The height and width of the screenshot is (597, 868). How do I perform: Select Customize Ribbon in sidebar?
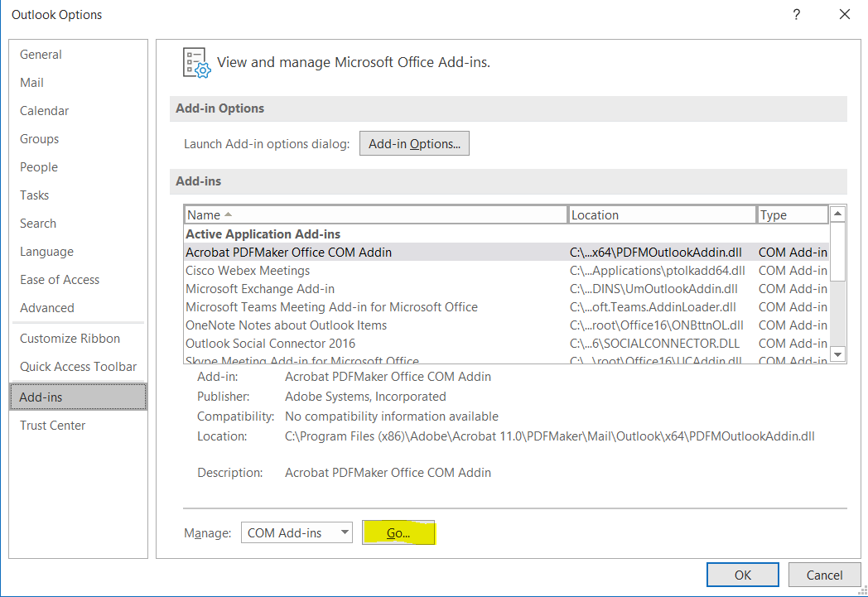pyautogui.click(x=70, y=339)
